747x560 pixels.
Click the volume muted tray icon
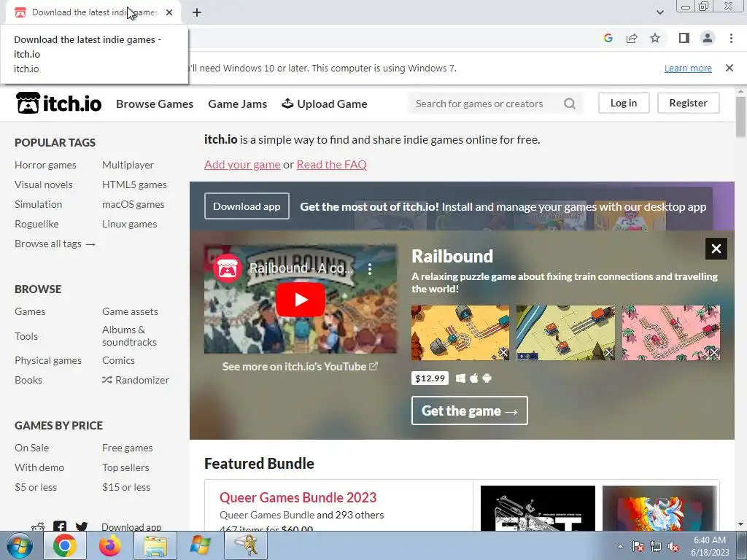click(673, 546)
